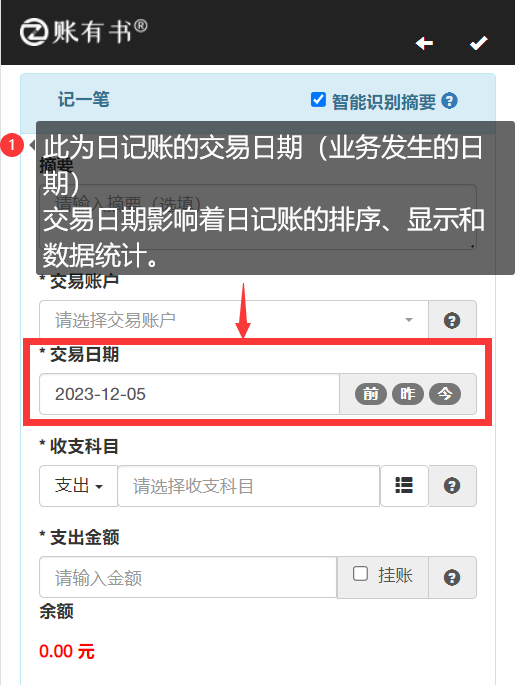
Task: Expand the 请选择交易账户 dropdown
Action: 234,320
